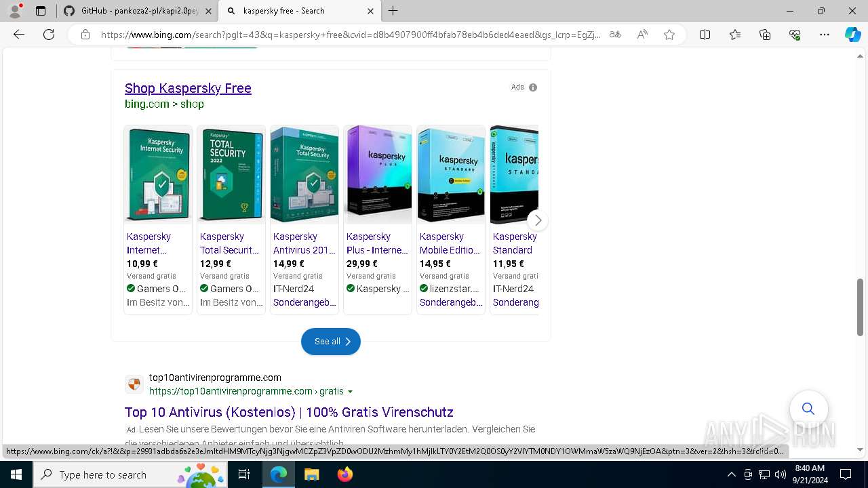
Task: Click the Type here to search box
Action: click(130, 474)
